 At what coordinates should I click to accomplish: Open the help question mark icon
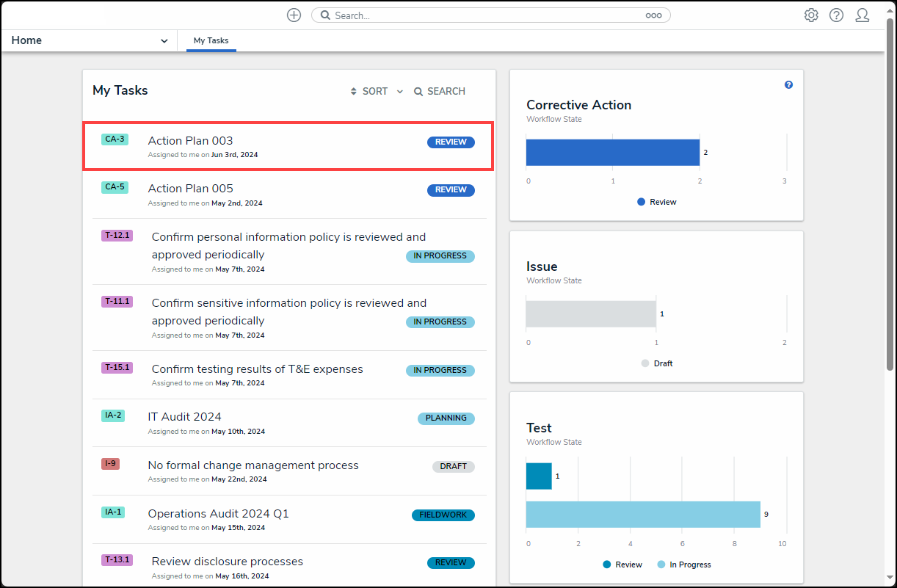pyautogui.click(x=836, y=15)
